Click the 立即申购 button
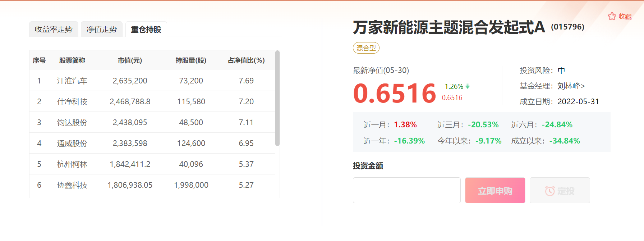The height and width of the screenshot is (241, 644). coord(495,190)
